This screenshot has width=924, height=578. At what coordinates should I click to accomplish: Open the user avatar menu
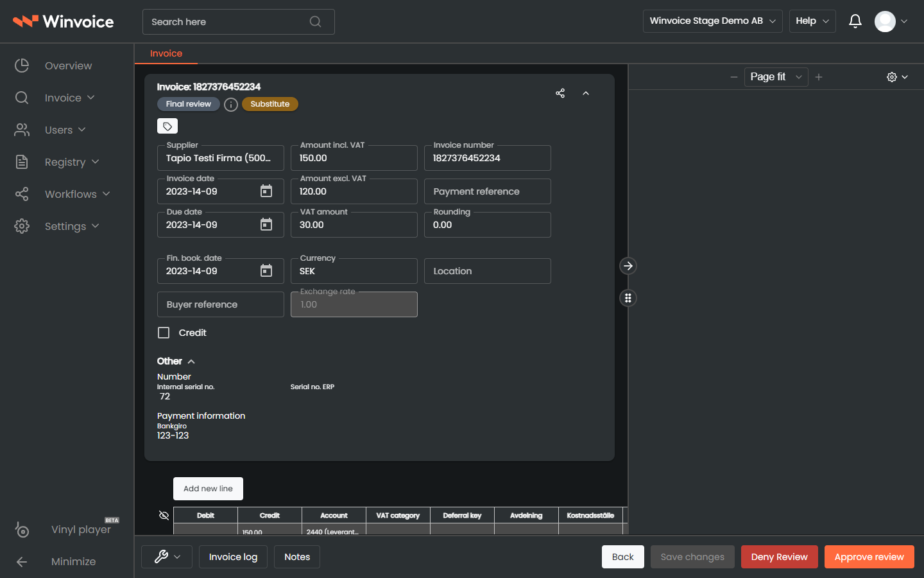coord(891,21)
